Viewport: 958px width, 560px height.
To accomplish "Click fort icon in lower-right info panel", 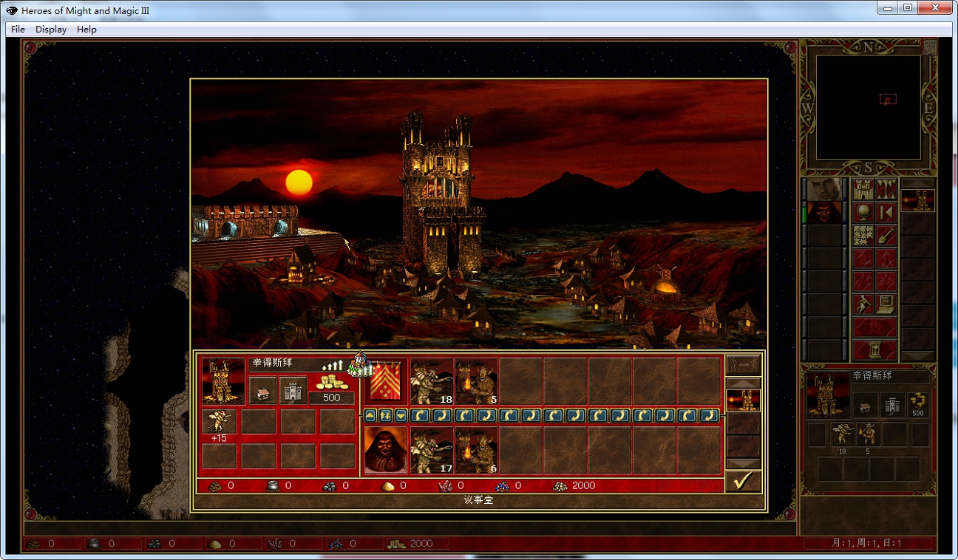I will [x=893, y=404].
